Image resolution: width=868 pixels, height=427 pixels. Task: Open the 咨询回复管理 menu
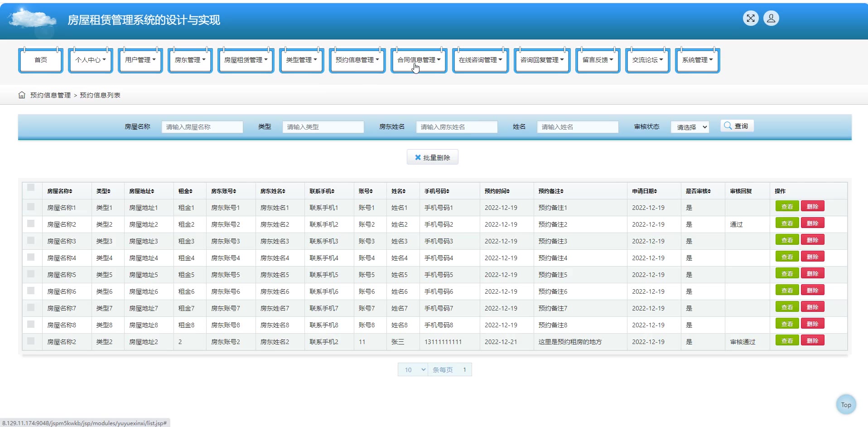coord(542,60)
